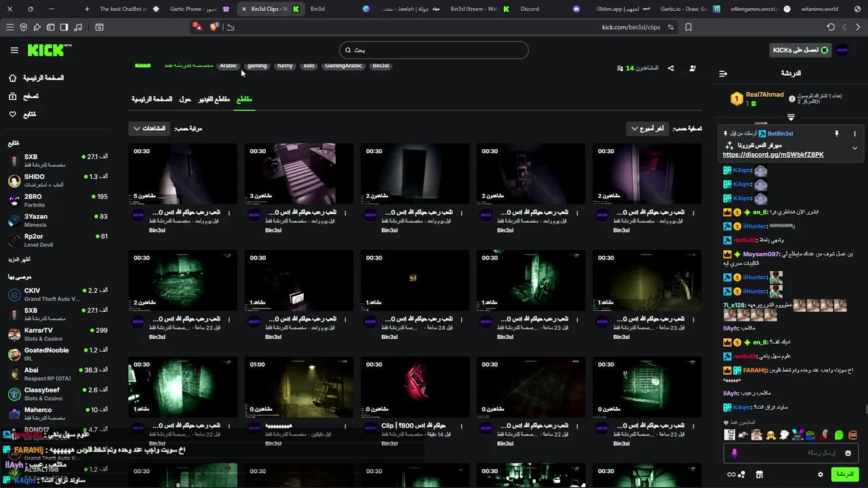Open the hamburger menu beside the KICK logo
This screenshot has height=488, width=868.
coord(14,50)
